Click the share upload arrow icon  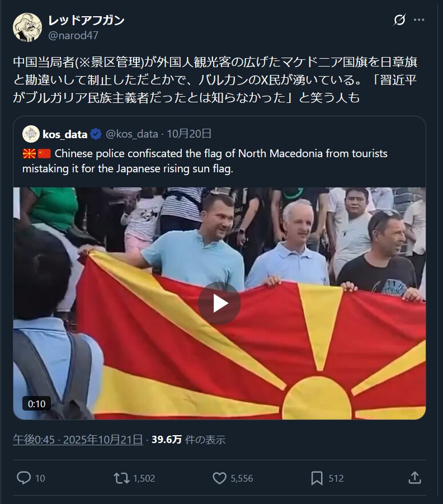click(414, 478)
